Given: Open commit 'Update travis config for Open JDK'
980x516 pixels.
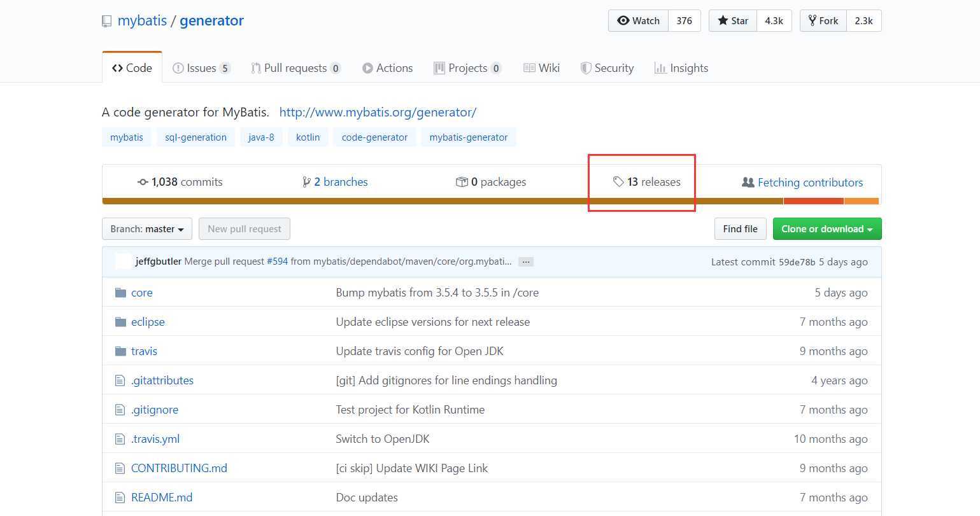Looking at the screenshot, I should coord(420,351).
